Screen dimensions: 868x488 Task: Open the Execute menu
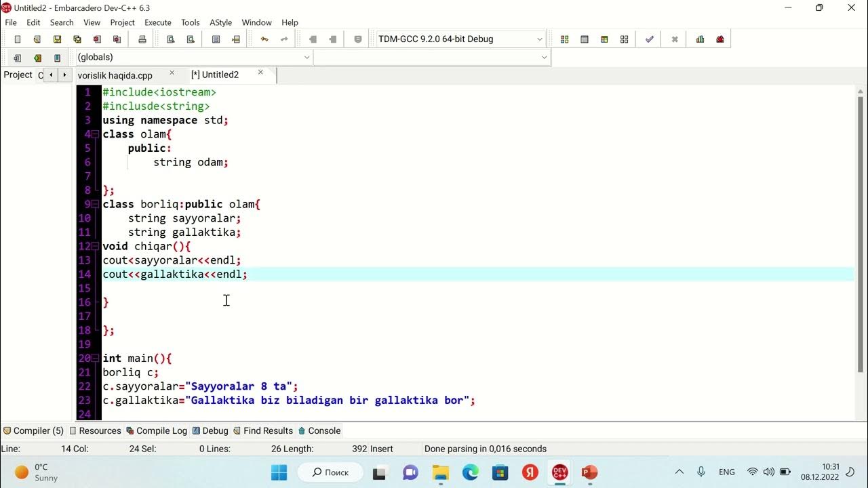[158, 22]
